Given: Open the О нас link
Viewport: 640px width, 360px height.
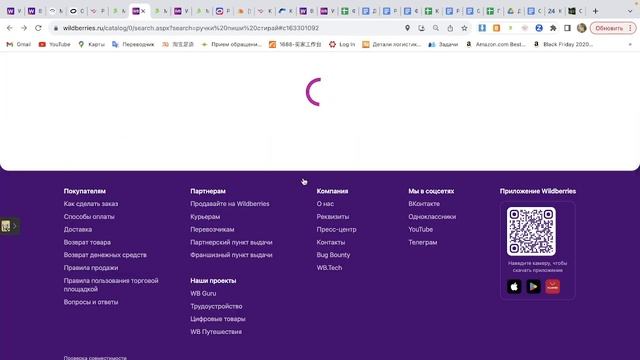Looking at the screenshot, I should pyautogui.click(x=325, y=204).
